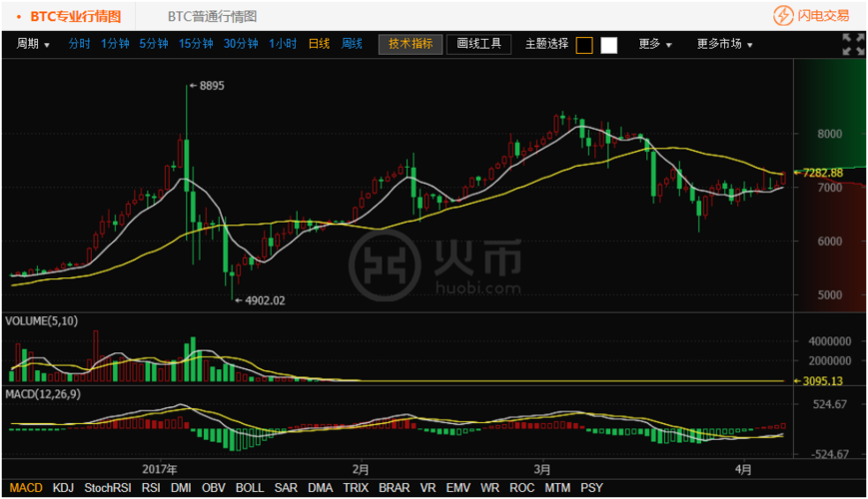Click the 8895 high price marker
Image resolution: width=868 pixels, height=499 pixels.
(211, 87)
